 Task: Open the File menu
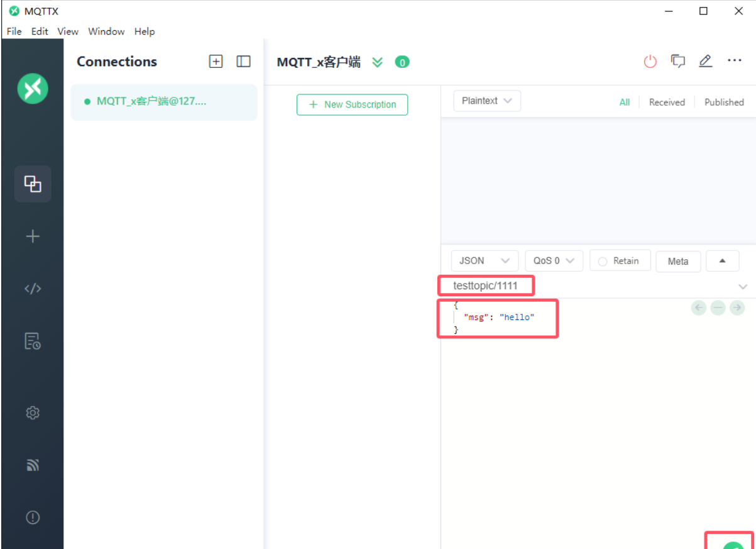click(14, 31)
